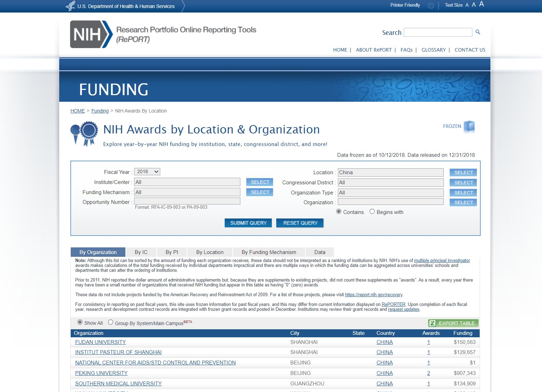Click the RESET QUERY button

click(x=300, y=223)
